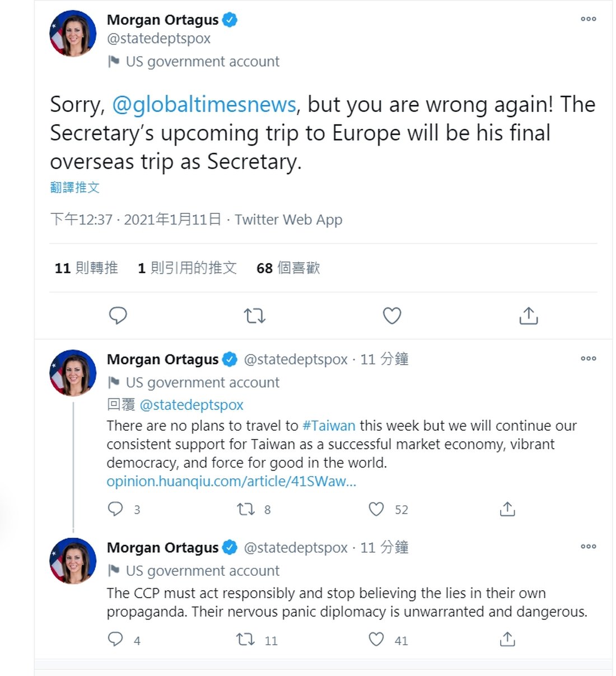The width and height of the screenshot is (616, 676).
Task: Reply to the Taiwan travel tweet
Action: (115, 509)
